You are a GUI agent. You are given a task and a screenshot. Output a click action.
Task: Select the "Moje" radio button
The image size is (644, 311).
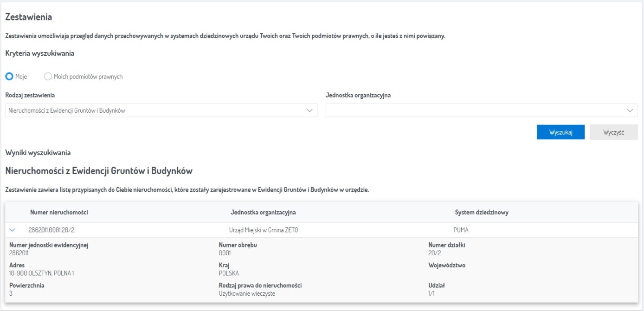9,77
